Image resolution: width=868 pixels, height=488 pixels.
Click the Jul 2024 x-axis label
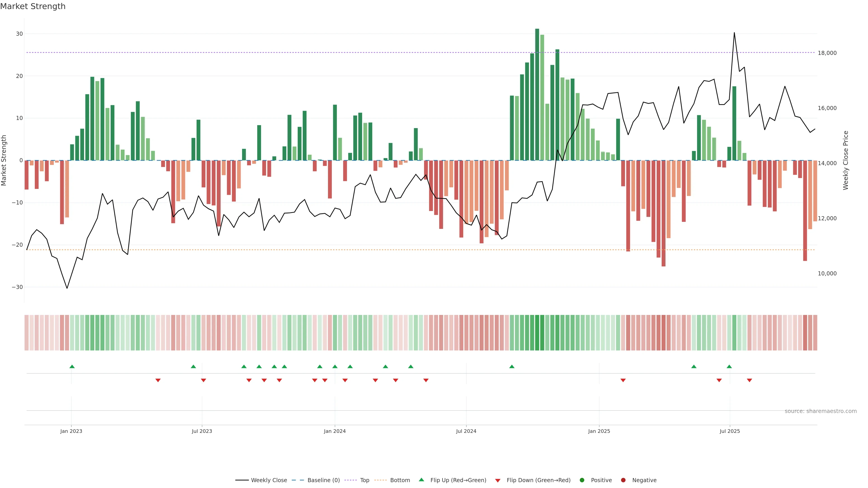point(466,431)
